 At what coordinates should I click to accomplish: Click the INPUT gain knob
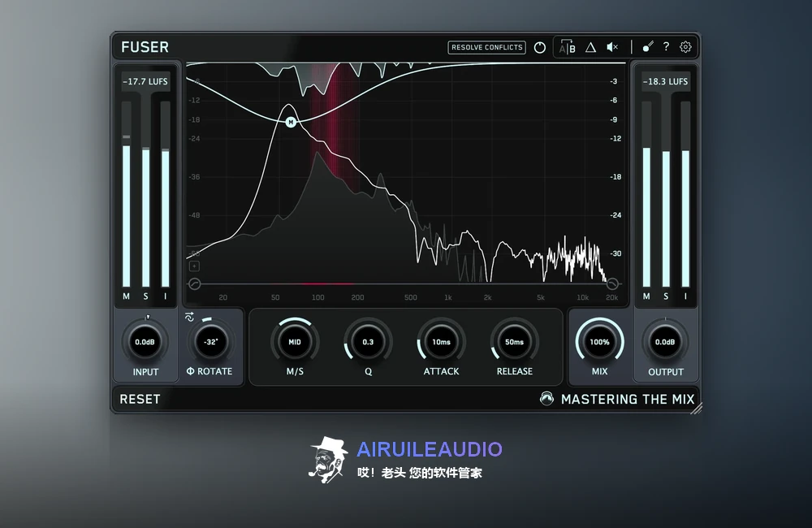click(145, 342)
